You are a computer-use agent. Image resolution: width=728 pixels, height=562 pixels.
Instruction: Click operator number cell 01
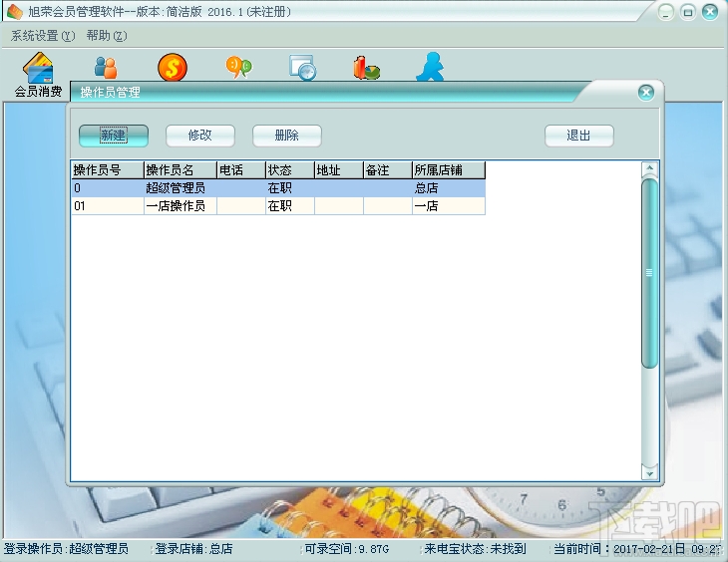pyautogui.click(x=108, y=205)
